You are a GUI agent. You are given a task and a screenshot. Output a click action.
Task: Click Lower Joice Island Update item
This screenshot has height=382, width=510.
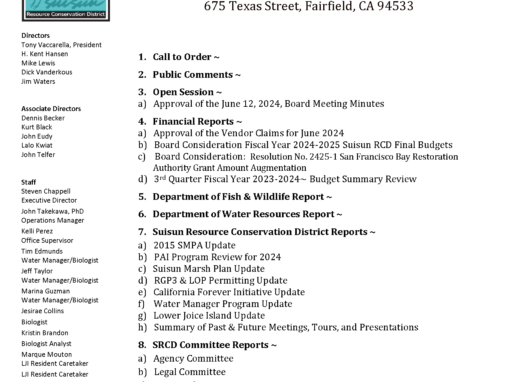[209, 315]
